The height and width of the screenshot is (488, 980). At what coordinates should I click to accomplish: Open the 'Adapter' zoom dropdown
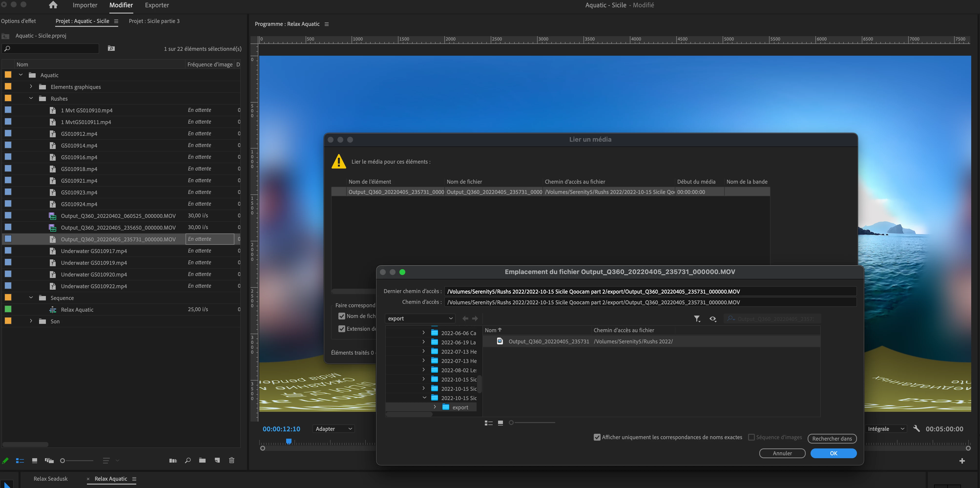[334, 429]
